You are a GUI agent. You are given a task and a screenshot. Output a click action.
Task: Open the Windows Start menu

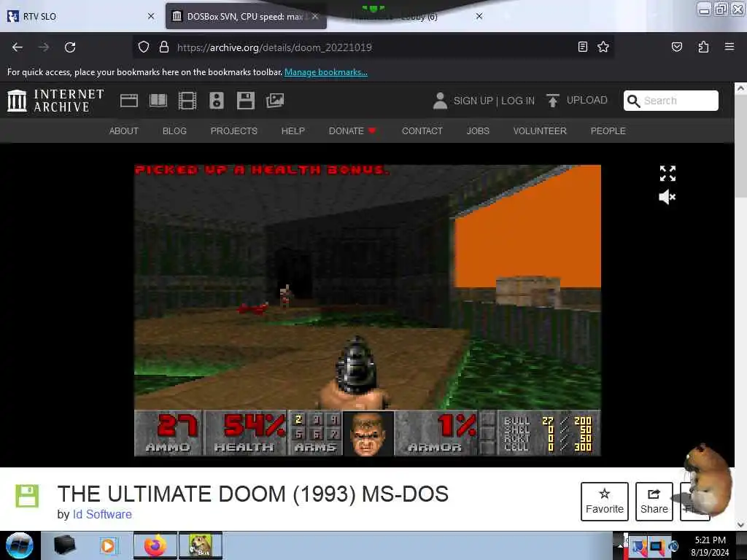pyautogui.click(x=20, y=545)
